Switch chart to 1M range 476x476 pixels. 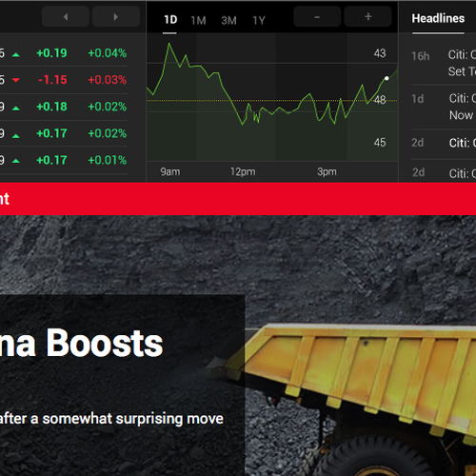pos(198,21)
